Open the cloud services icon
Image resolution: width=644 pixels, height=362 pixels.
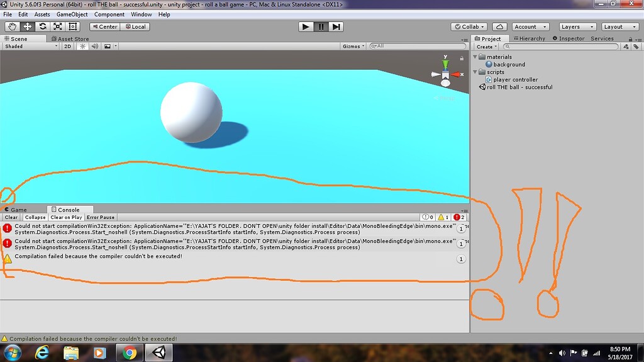point(499,26)
